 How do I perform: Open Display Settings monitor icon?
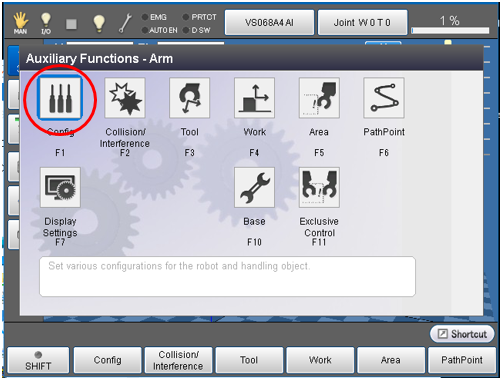[x=60, y=188]
